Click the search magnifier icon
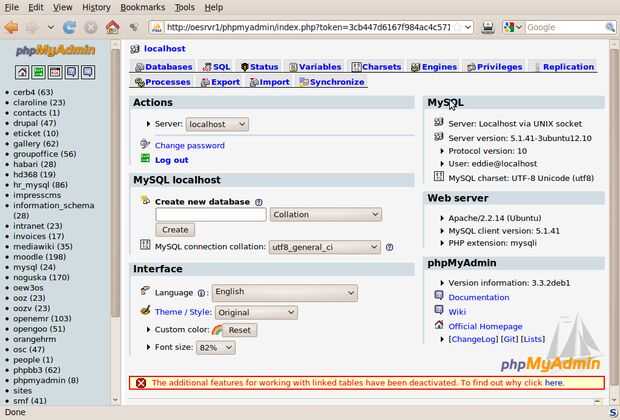620x420 pixels. click(610, 27)
